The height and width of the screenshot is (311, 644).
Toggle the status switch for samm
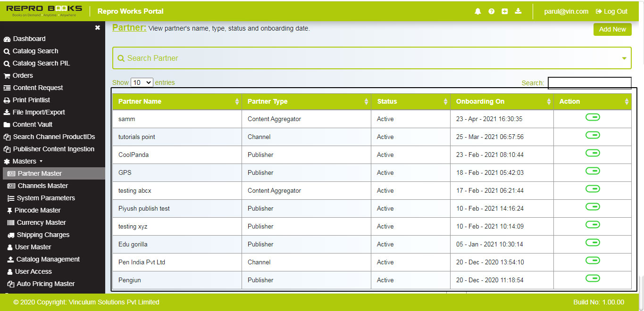593,117
